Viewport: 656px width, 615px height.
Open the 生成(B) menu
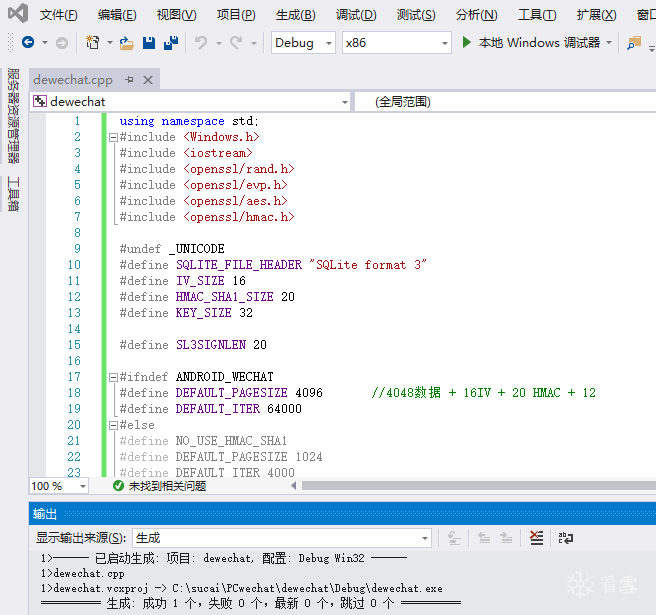295,15
